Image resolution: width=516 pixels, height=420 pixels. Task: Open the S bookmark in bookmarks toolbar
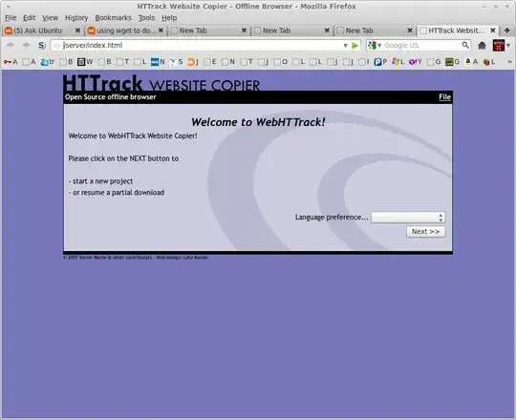[177, 61]
